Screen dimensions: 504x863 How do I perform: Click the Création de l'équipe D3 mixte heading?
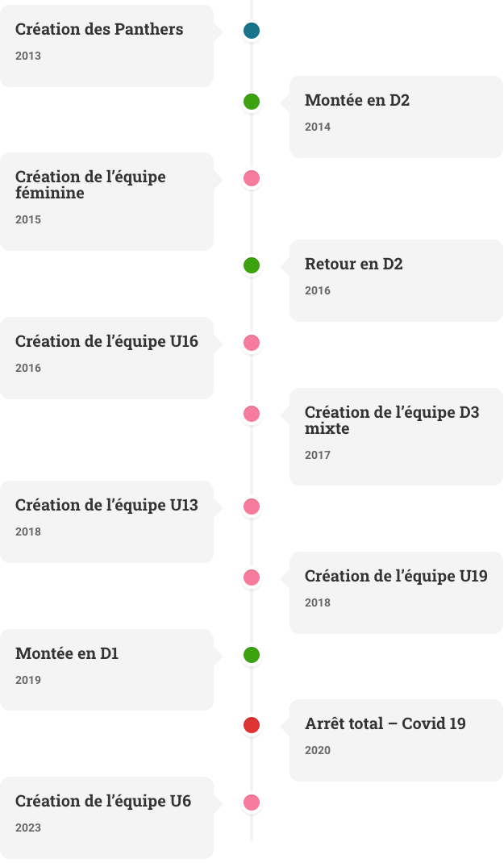click(392, 420)
